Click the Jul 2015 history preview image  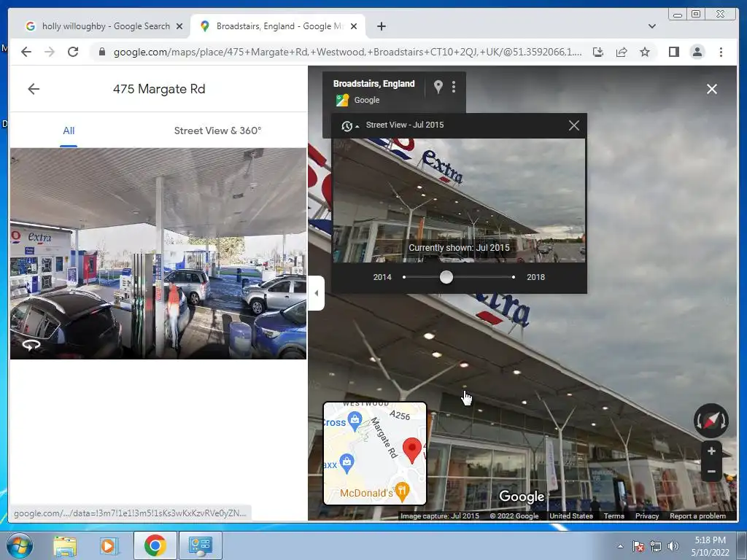tap(459, 201)
